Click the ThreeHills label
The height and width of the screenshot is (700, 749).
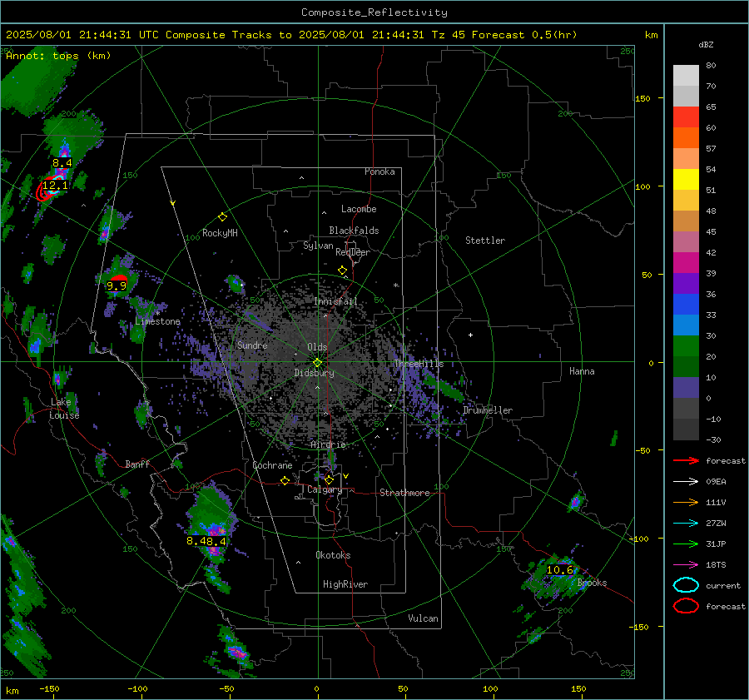pyautogui.click(x=419, y=364)
